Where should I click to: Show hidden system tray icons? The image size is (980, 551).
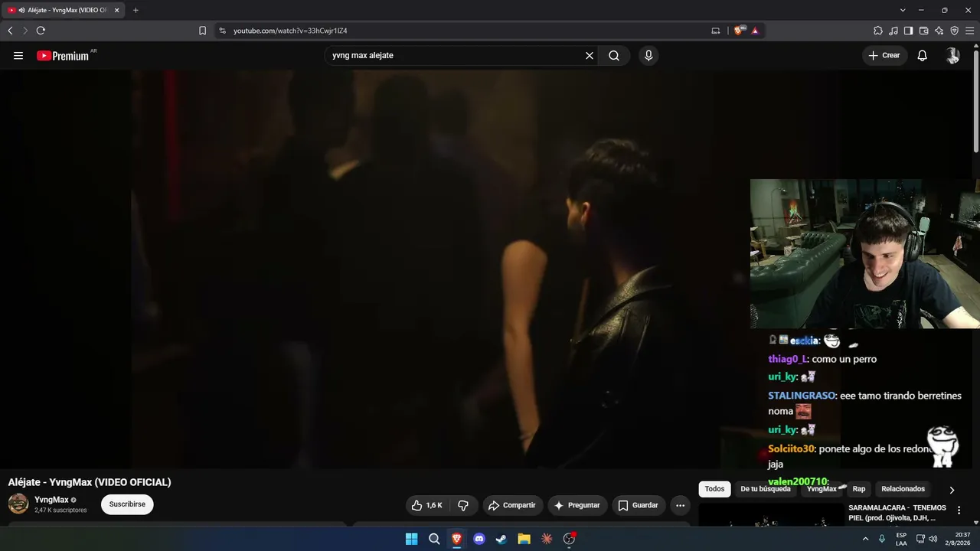(865, 539)
